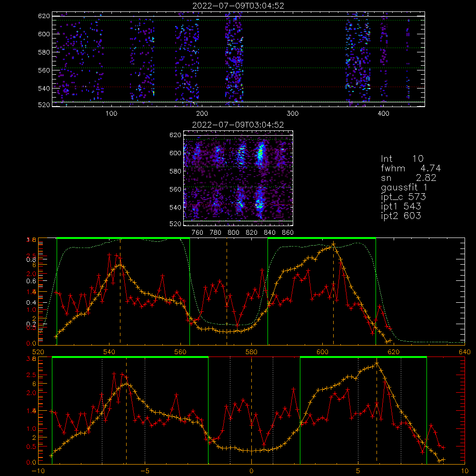Click y-axis label 560 of the small middle image
476x476 pixels.
(x=176, y=189)
